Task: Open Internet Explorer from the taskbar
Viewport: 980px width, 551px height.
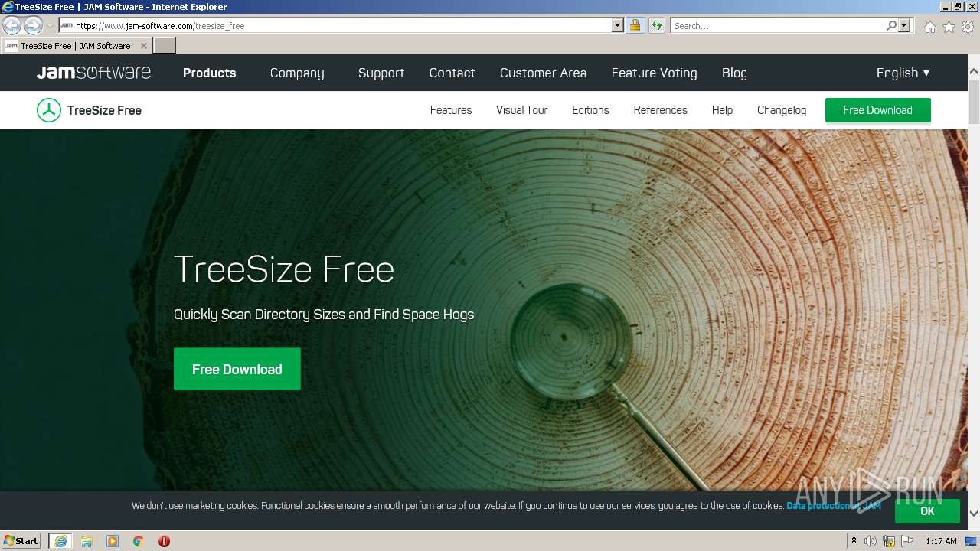Action: 60,541
